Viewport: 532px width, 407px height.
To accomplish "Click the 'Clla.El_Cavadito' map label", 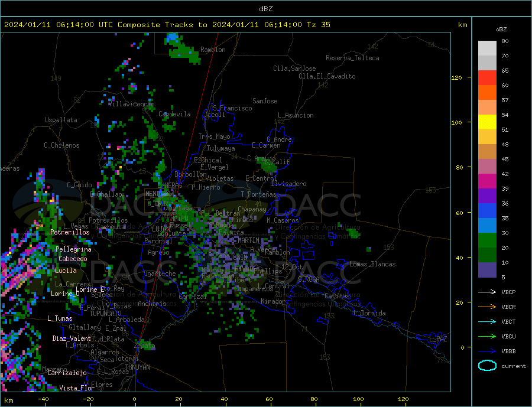I will (327, 76).
